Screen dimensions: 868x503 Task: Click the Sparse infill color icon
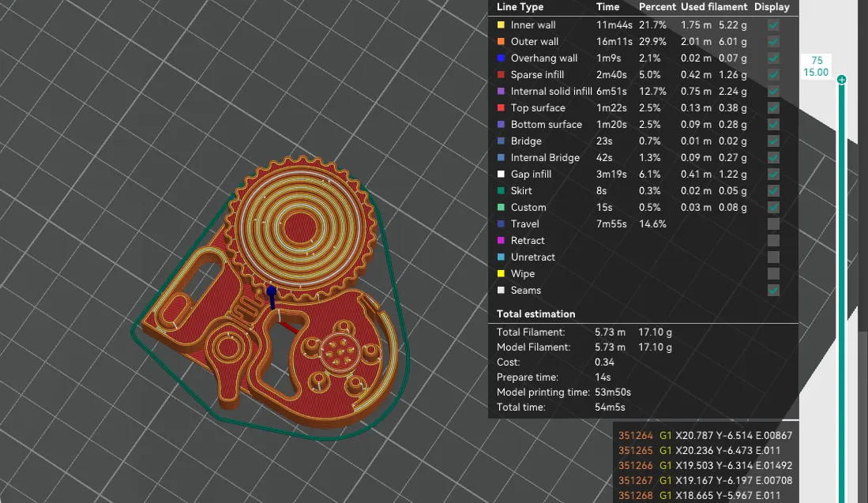(501, 75)
